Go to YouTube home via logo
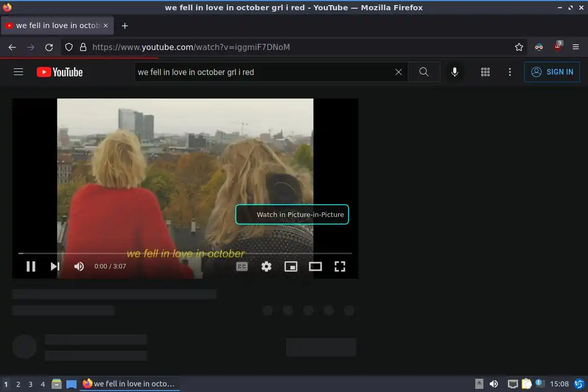 (60, 72)
